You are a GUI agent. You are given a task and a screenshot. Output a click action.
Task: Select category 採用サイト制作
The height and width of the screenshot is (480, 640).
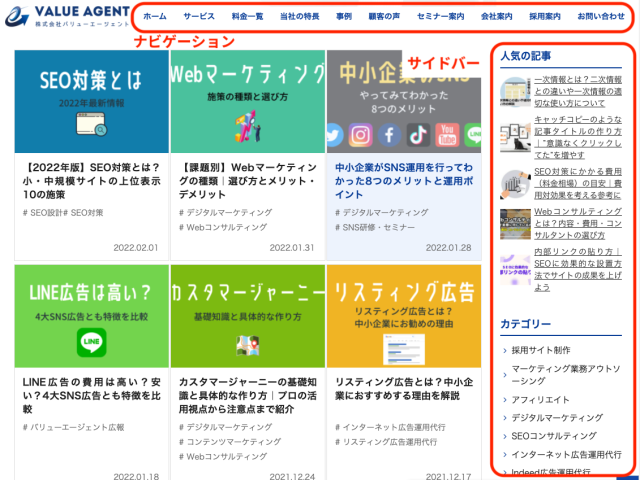(x=541, y=350)
